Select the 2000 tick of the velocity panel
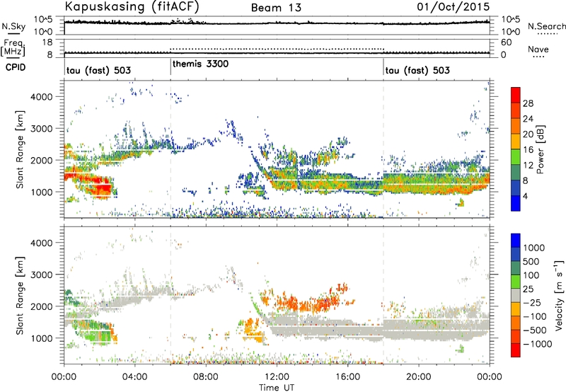This screenshot has height=392, width=566. click(41, 306)
